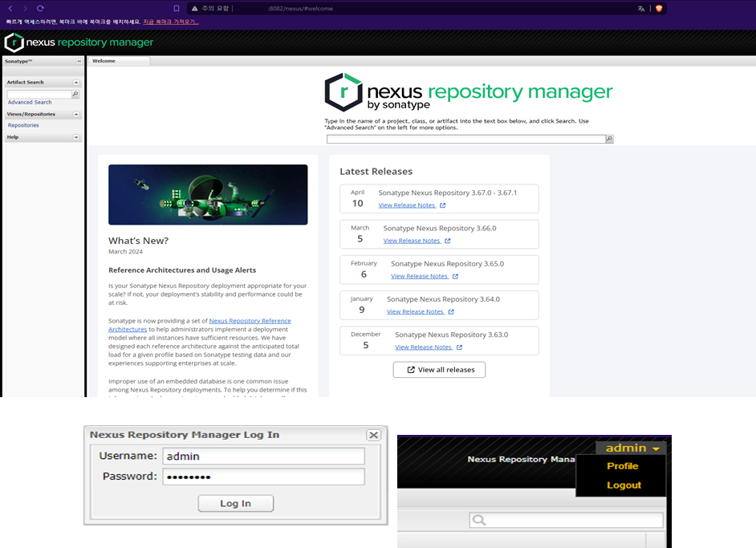Open release notes for Nexus 3.63.0
Screen dimensions: 756x548
[x=423, y=347]
